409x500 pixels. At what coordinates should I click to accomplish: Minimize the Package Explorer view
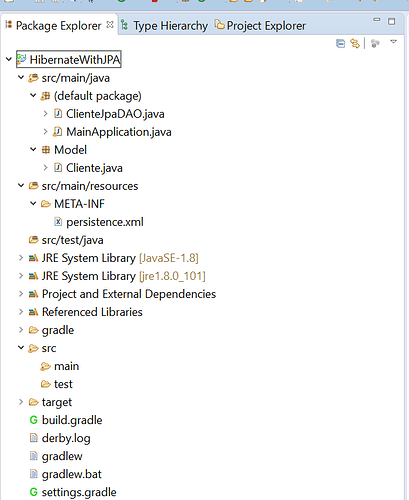point(377,20)
